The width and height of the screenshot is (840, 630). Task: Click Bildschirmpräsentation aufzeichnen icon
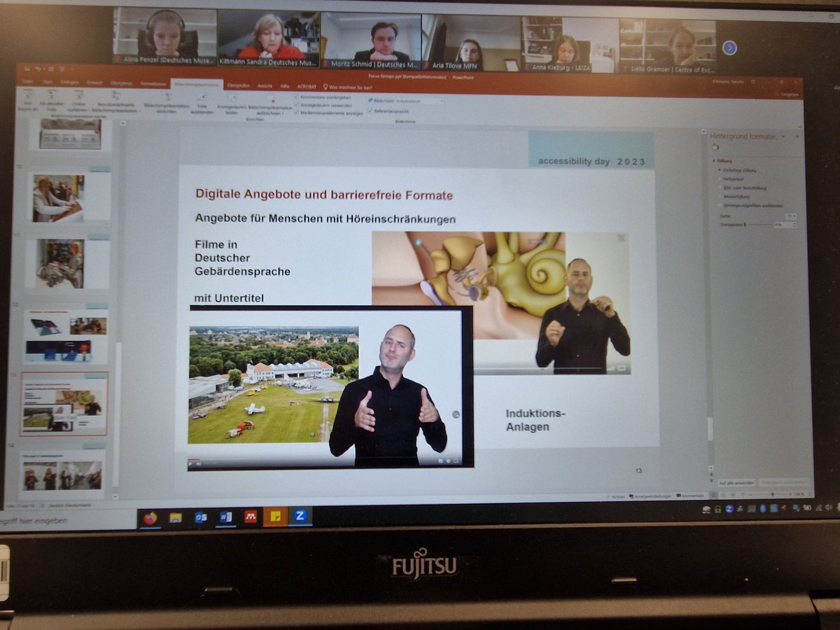tap(272, 99)
